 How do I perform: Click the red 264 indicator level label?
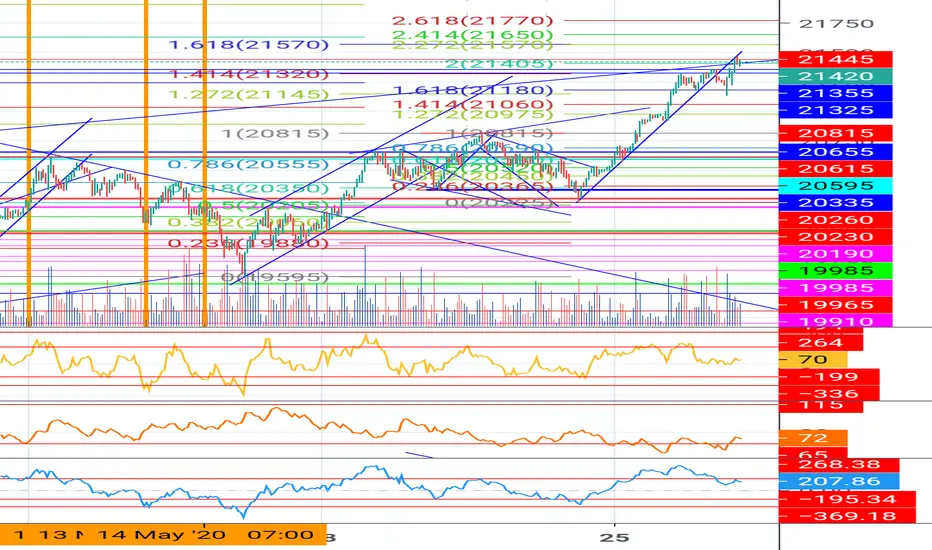click(820, 342)
